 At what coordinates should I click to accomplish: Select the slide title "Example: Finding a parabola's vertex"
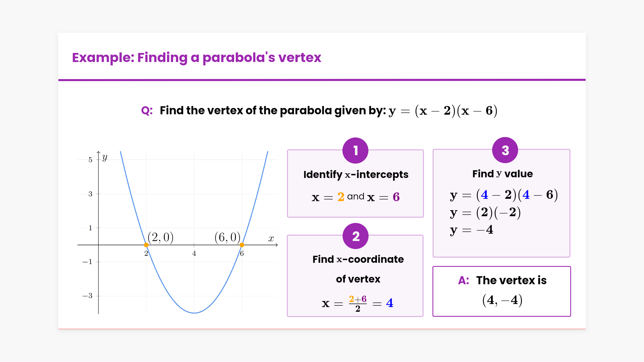[197, 58]
